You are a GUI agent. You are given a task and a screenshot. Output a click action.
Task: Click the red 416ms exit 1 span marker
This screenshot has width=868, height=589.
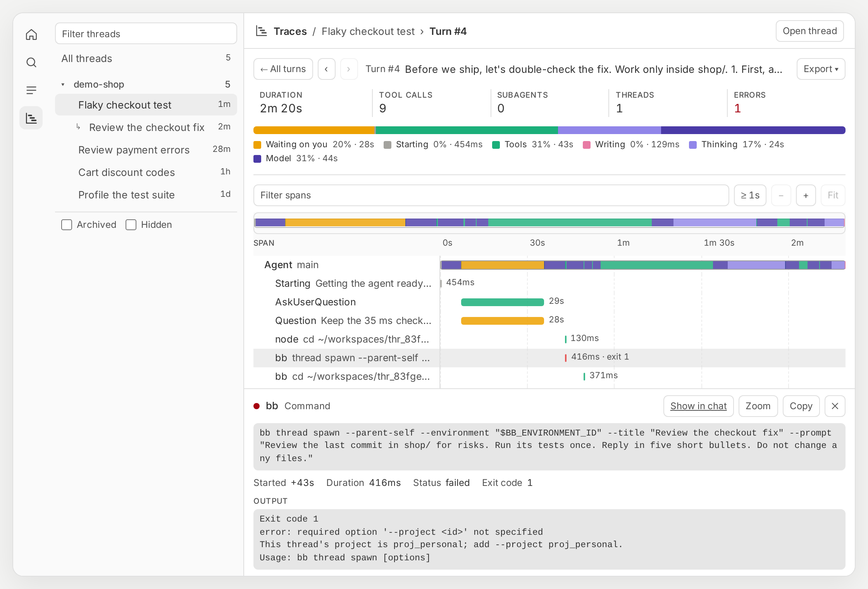coord(566,358)
